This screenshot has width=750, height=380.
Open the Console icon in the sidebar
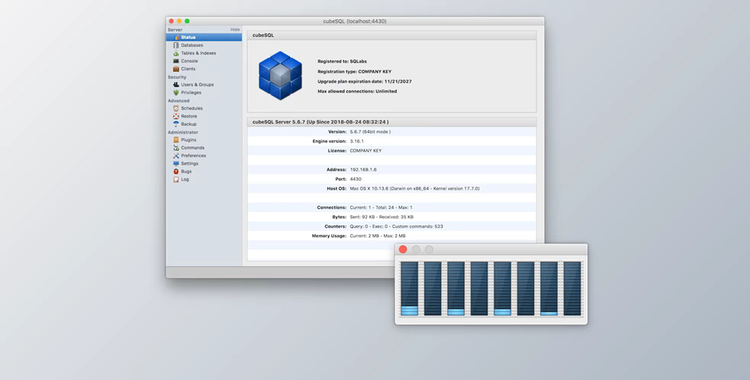tap(176, 61)
